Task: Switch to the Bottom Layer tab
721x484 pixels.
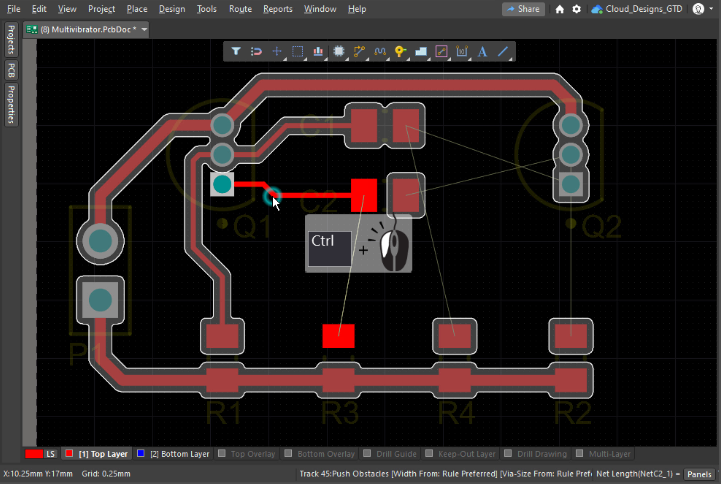Action: click(173, 453)
